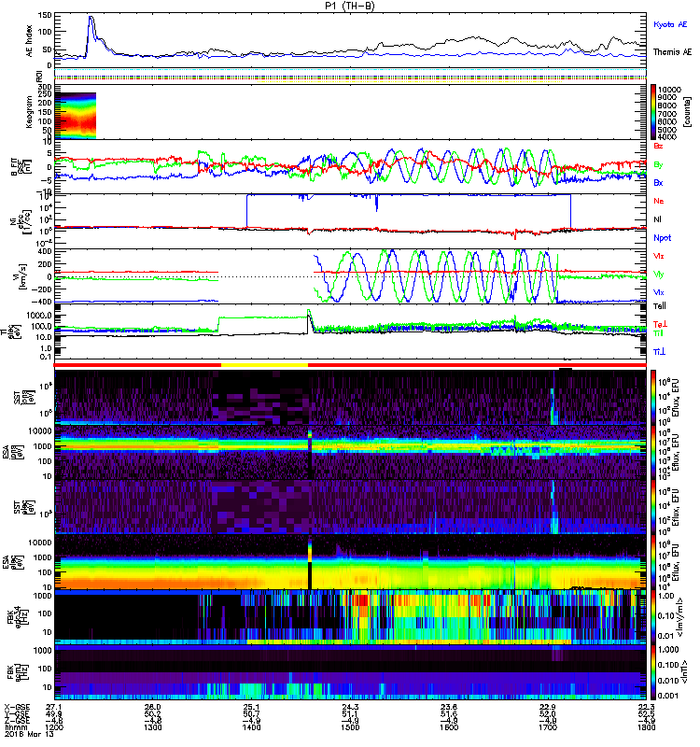
Task: Select the blue "Npot" legend label
Action: [x=662, y=238]
